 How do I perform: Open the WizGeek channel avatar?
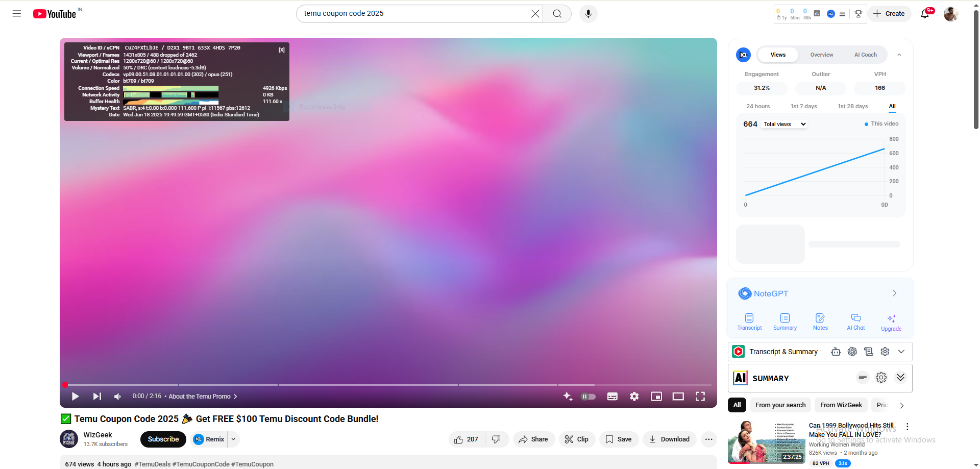point(69,439)
